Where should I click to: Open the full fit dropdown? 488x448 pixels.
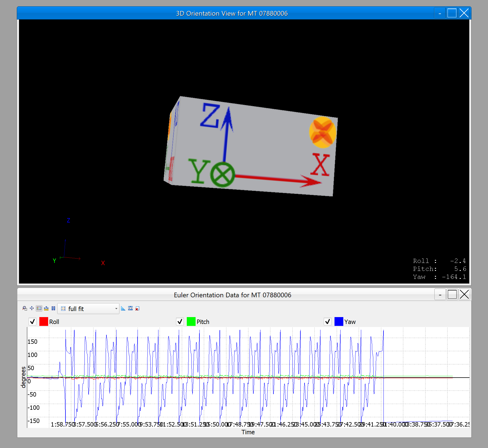88,309
